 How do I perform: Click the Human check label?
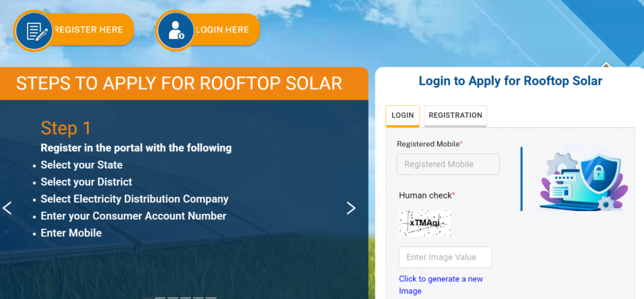point(426,195)
